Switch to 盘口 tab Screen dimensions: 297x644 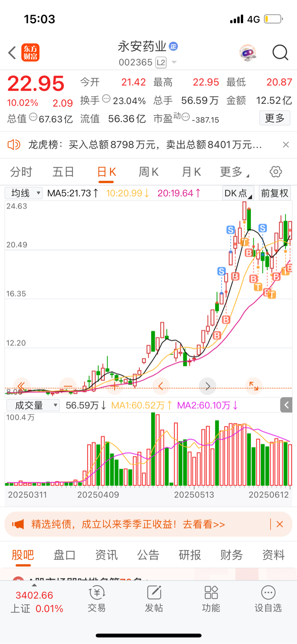pos(64,555)
